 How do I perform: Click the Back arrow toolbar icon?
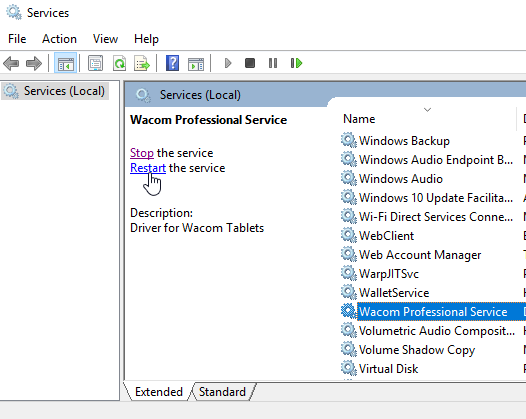coord(11,63)
